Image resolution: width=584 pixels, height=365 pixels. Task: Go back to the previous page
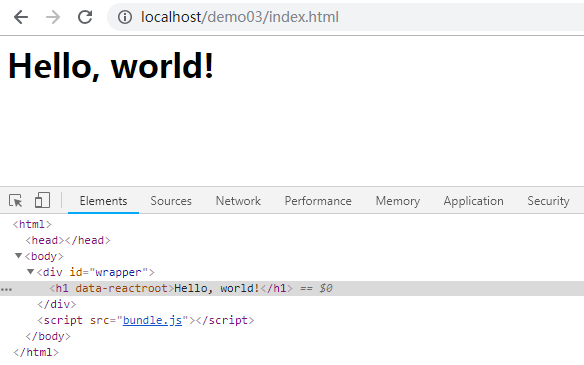(x=21, y=17)
